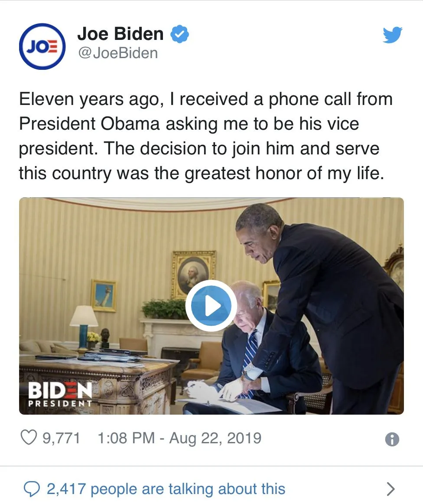The height and width of the screenshot is (504, 423).
Task: Like the tweet with the heart icon
Action: click(x=29, y=438)
